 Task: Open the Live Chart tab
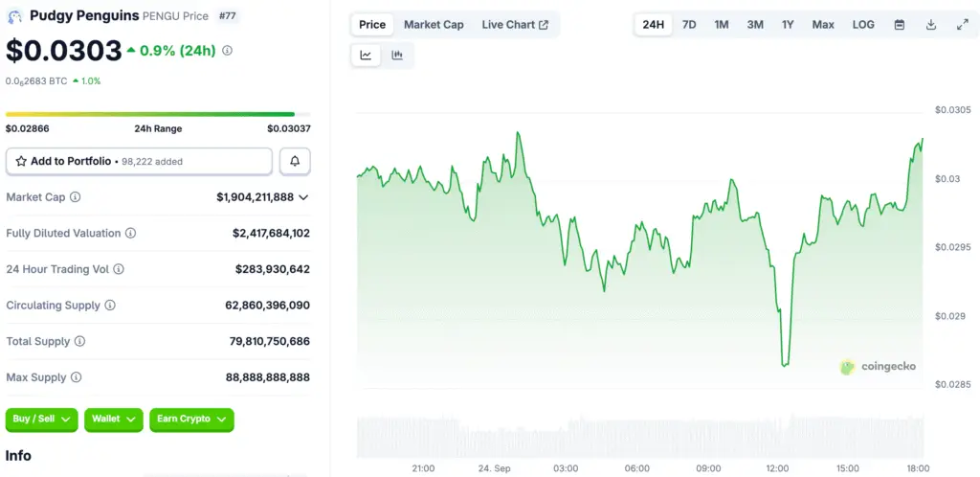[x=515, y=25]
